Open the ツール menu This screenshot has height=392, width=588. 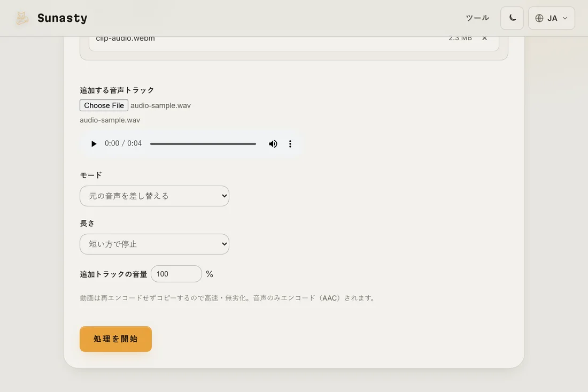tap(477, 18)
